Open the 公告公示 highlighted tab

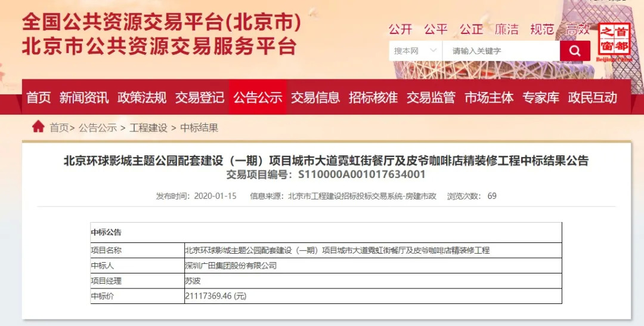point(258,97)
